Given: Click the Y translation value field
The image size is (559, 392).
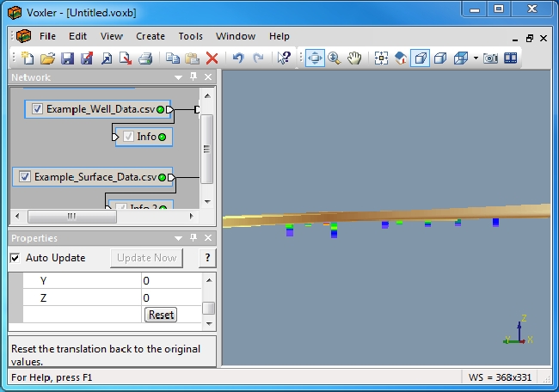Looking at the screenshot, I should click(x=171, y=281).
